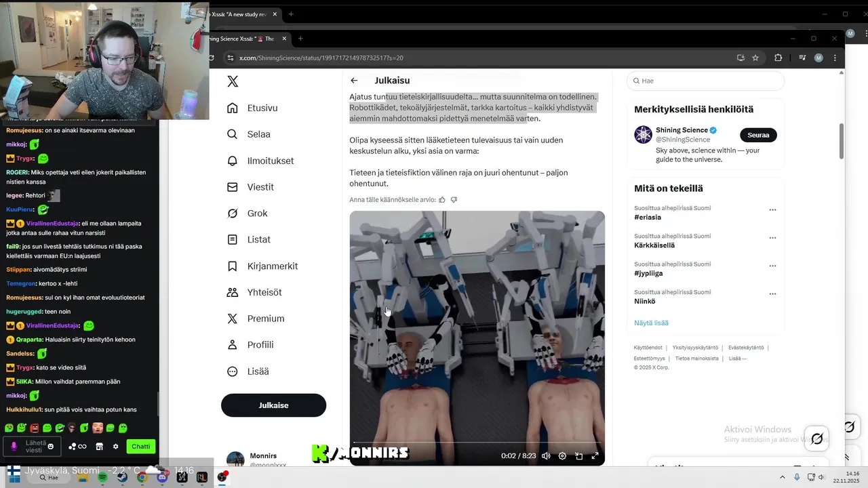868x488 pixels.
Task: Open Chrome extensions puzzle icon
Action: coord(778,58)
